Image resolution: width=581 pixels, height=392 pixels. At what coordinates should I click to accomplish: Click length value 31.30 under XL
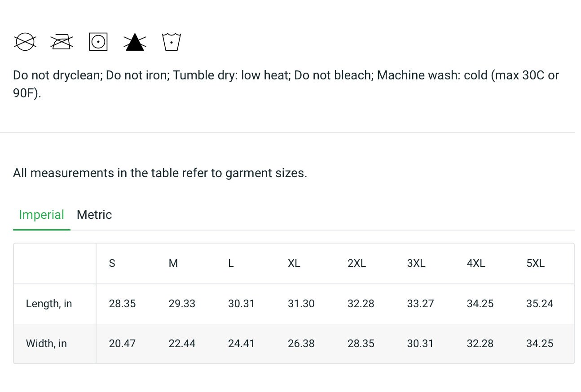pos(301,304)
